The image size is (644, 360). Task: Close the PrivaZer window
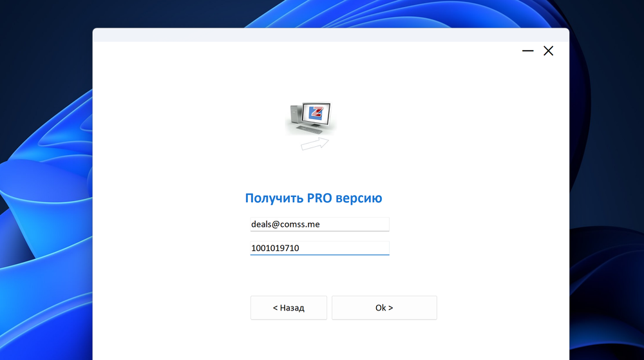[548, 51]
